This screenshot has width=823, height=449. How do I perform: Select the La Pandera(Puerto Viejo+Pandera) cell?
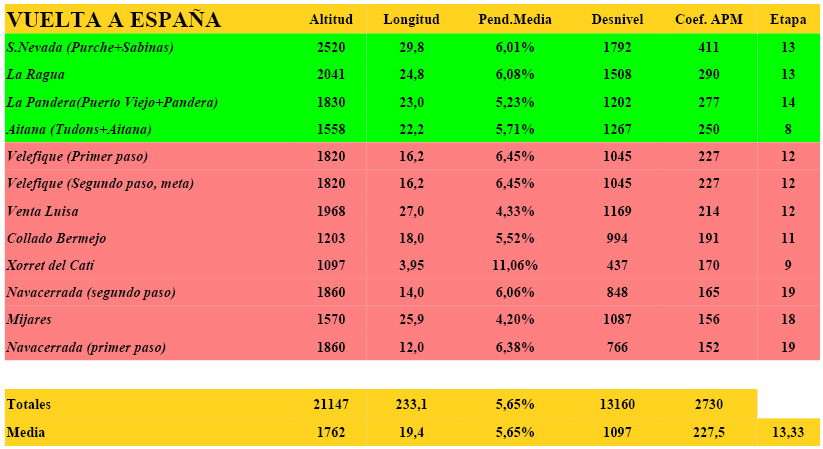point(112,102)
